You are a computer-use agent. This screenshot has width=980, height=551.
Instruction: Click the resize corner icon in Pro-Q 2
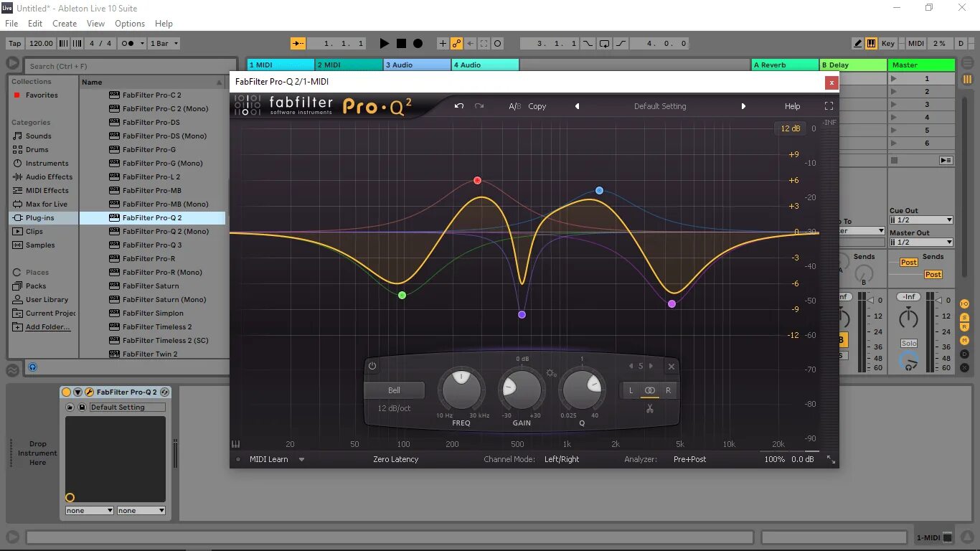pyautogui.click(x=831, y=459)
